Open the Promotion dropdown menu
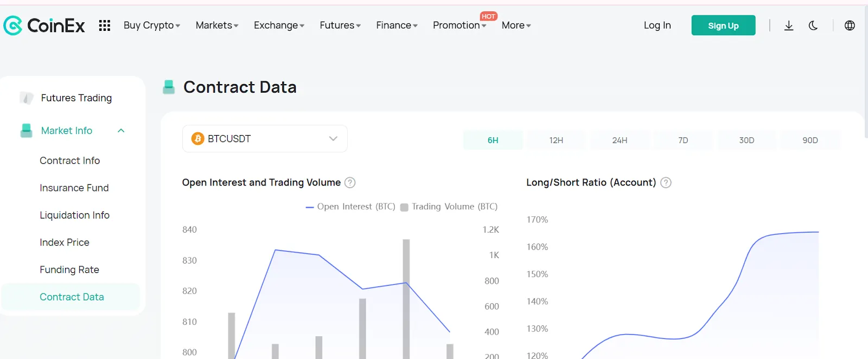This screenshot has width=868, height=359. coord(459,25)
